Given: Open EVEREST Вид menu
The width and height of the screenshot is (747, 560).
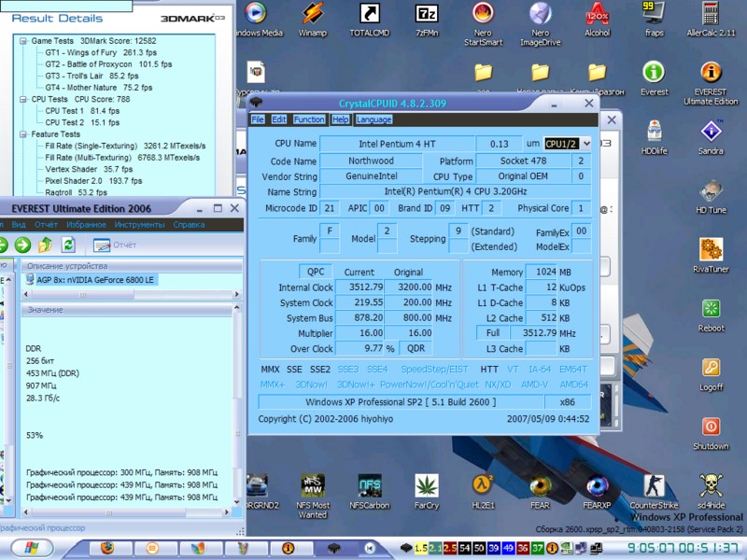Looking at the screenshot, I should coord(19,224).
